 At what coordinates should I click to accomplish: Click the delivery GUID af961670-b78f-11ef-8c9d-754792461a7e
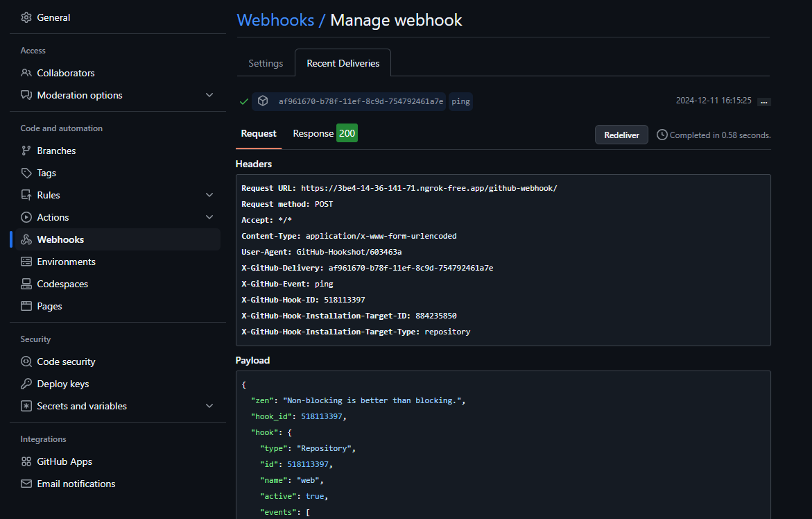click(361, 101)
